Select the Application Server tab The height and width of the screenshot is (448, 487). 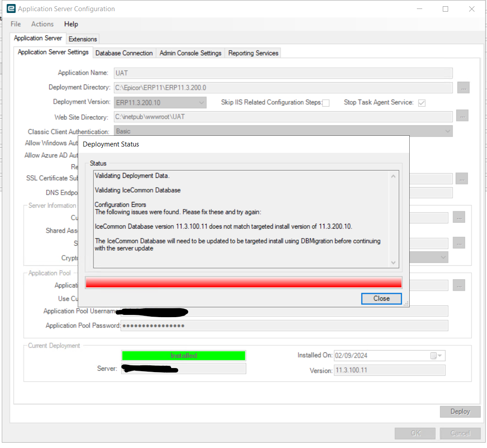coord(38,38)
